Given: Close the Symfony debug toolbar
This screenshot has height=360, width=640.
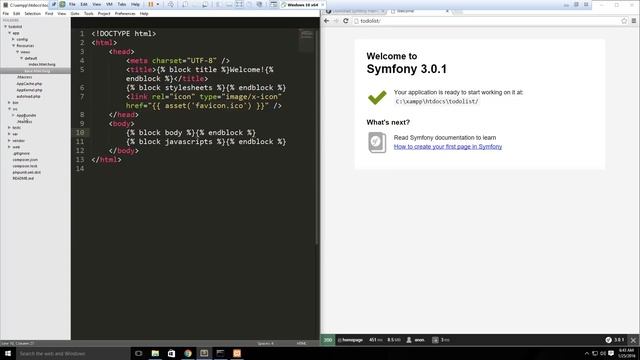Looking at the screenshot, I should click(x=633, y=340).
